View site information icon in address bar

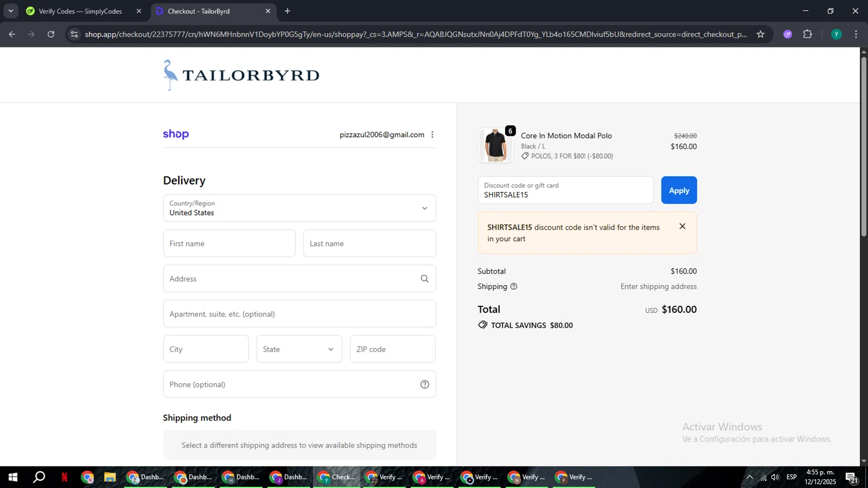74,34
